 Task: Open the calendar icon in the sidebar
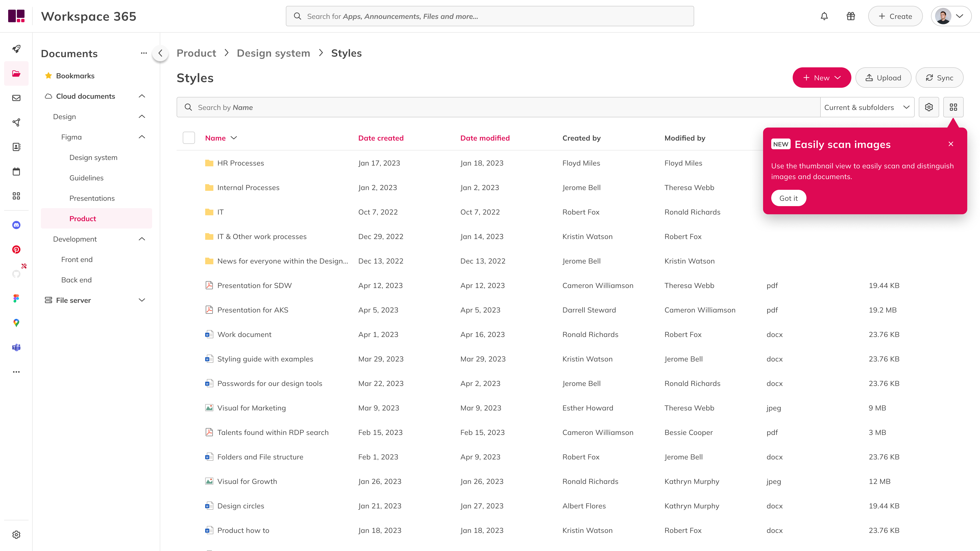pyautogui.click(x=16, y=171)
